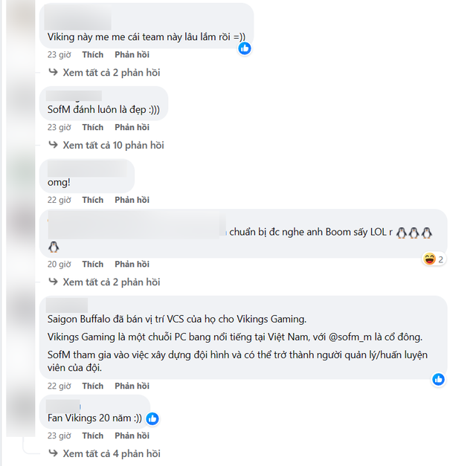The height and width of the screenshot is (466, 476).
Task: Click blurred author name on Saigon Buffalo comment
Action: [67, 305]
